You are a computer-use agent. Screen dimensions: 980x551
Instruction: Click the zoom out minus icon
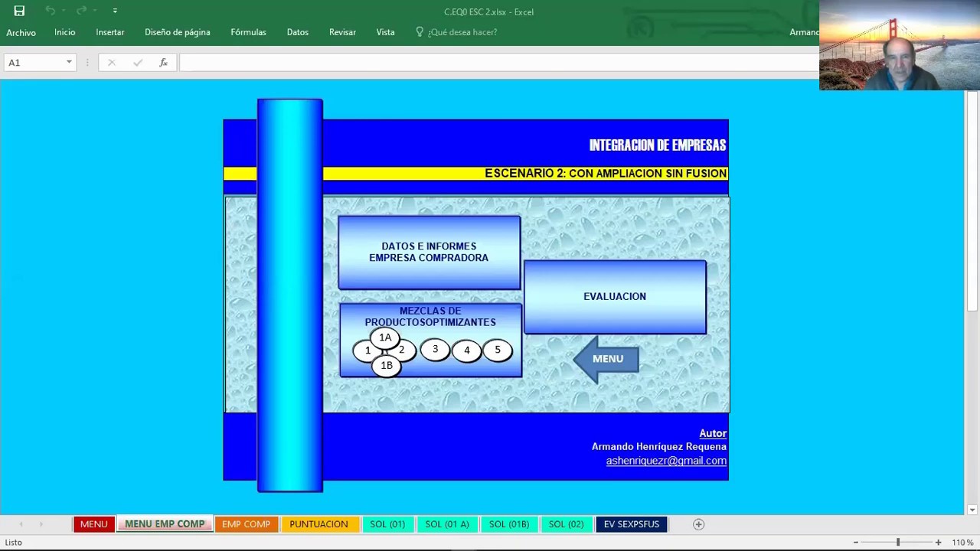[x=855, y=543]
